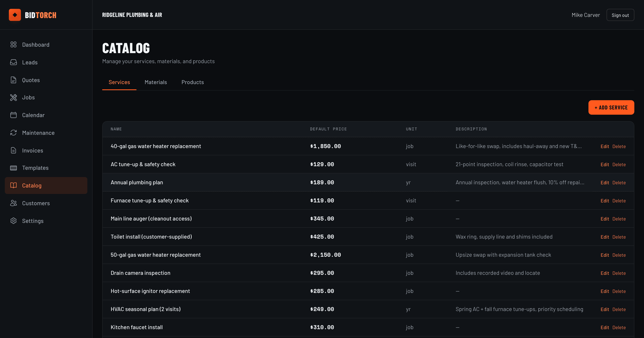
Task: Delete the Annual plumbing plan service
Action: [x=619, y=183]
